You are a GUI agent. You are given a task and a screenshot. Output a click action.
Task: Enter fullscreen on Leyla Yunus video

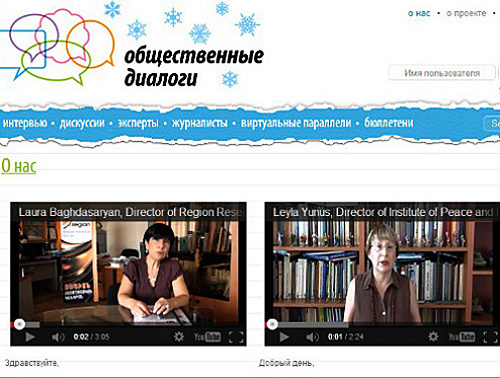(490, 337)
